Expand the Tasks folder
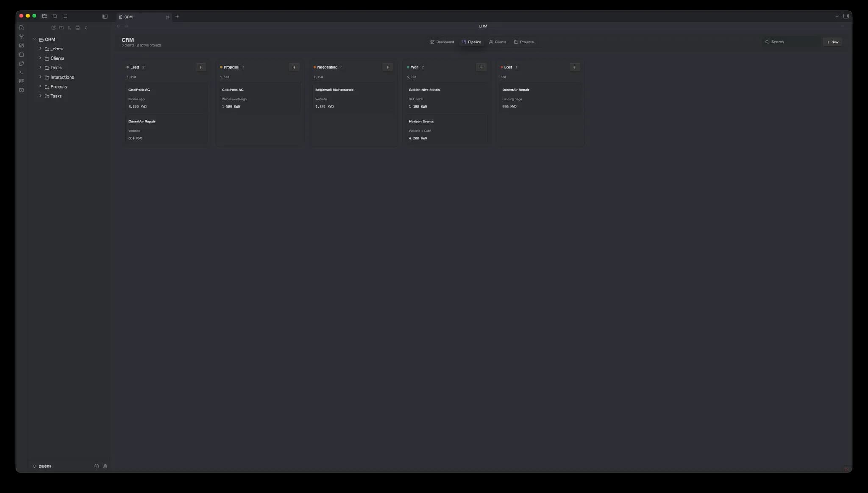 coord(40,96)
